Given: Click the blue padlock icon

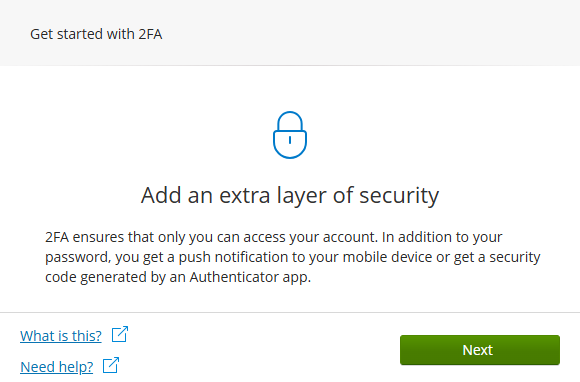Looking at the screenshot, I should coord(290,135).
